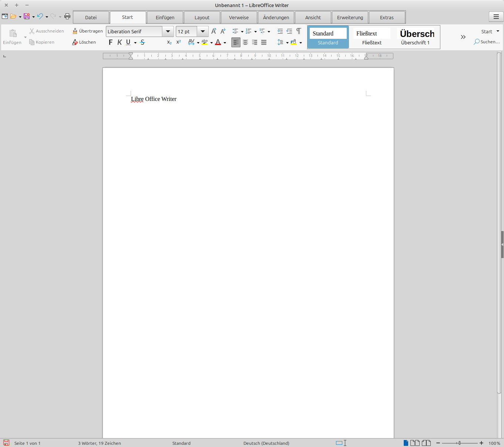This screenshot has height=447, width=504.
Task: Click the selection mode icon in status bar
Action: tap(341, 443)
